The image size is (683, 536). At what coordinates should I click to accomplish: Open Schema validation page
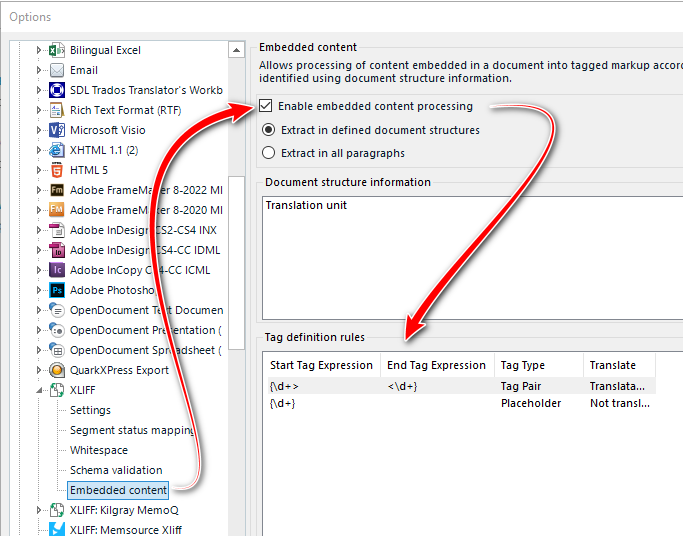116,470
